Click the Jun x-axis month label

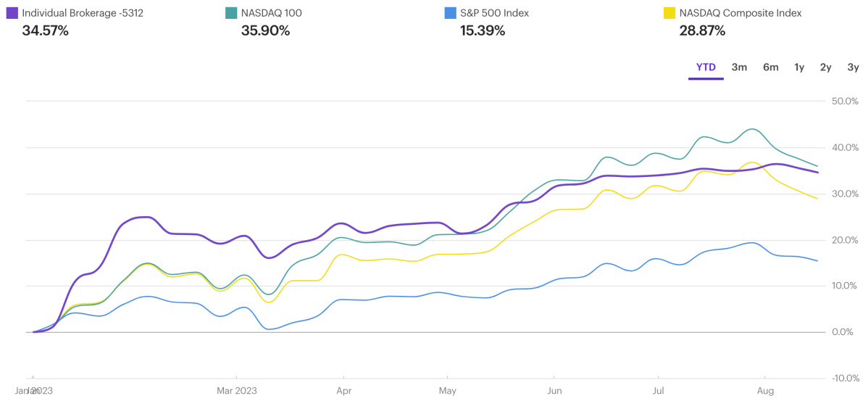tap(554, 391)
